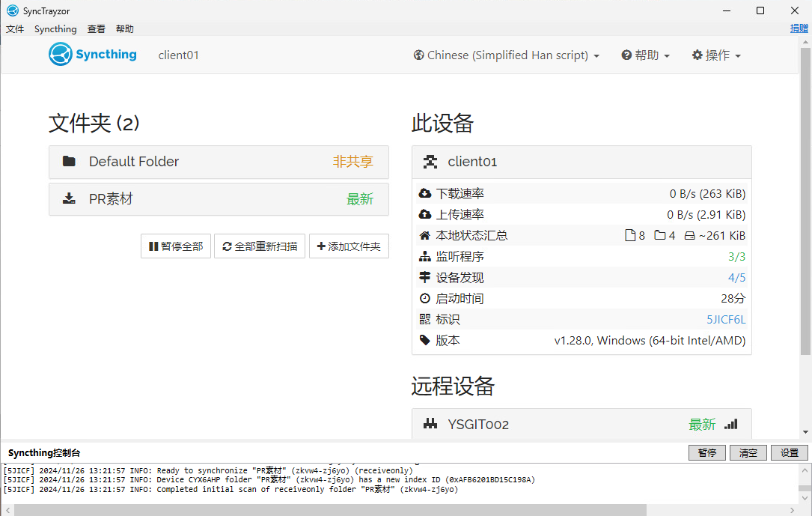Click the 非共享 status on Default Folder

tap(352, 162)
